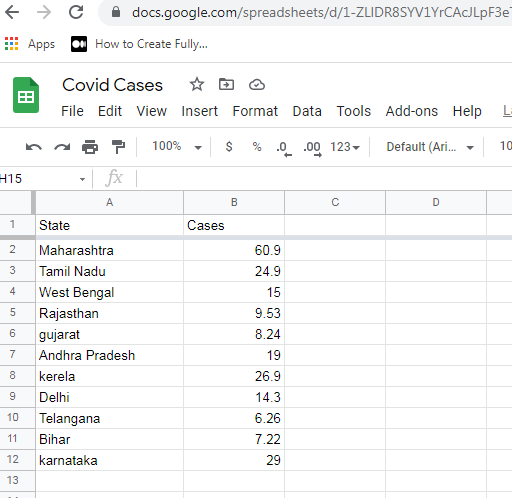This screenshot has height=498, width=512.
Task: Star the Covid Cases document
Action: (197, 84)
